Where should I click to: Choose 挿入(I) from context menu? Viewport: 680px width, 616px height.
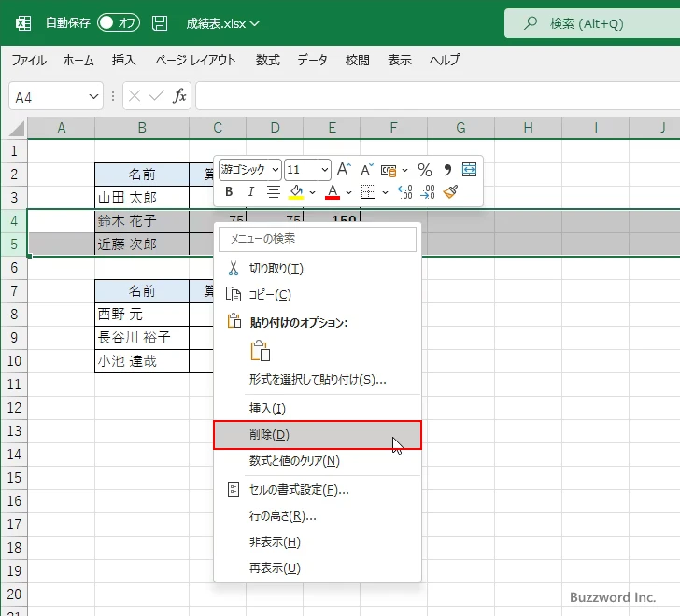(x=318, y=408)
